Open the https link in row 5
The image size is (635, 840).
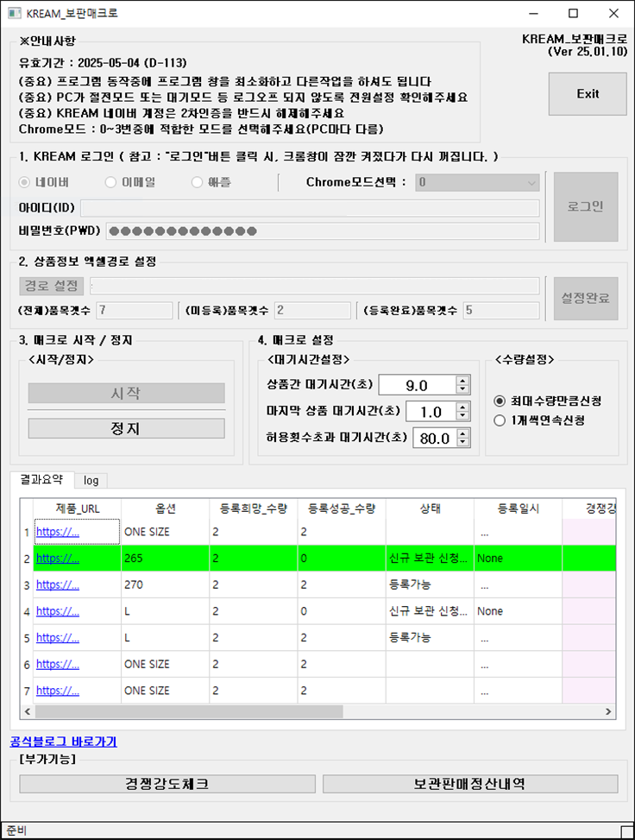58,638
